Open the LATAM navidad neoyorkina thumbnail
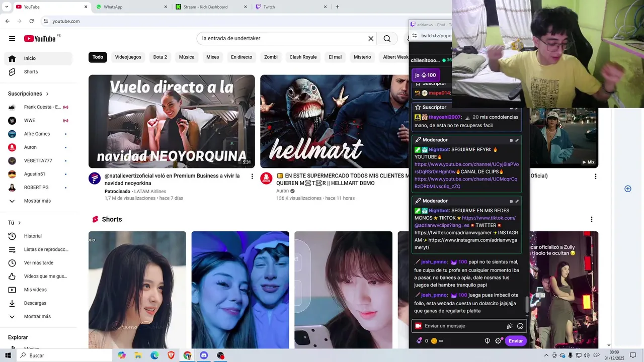The width and height of the screenshot is (644, 362). coord(172,122)
